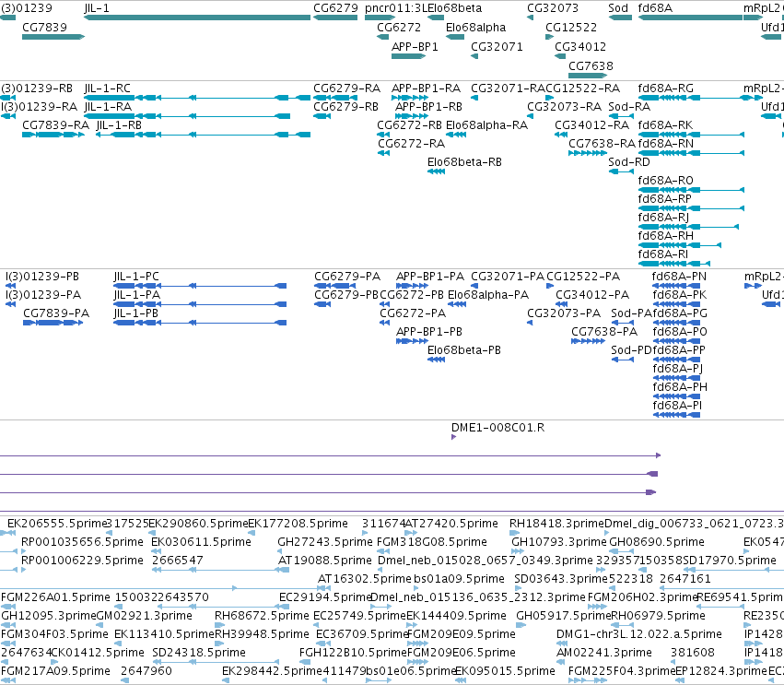The height and width of the screenshot is (685, 784).
Task: Open protein CG6279-PA
Action: point(347,277)
